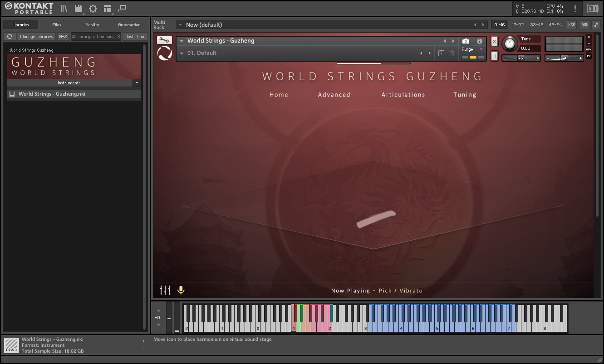This screenshot has height=364, width=604.
Task: Click the rack minimize arrows icon
Action: [596, 25]
